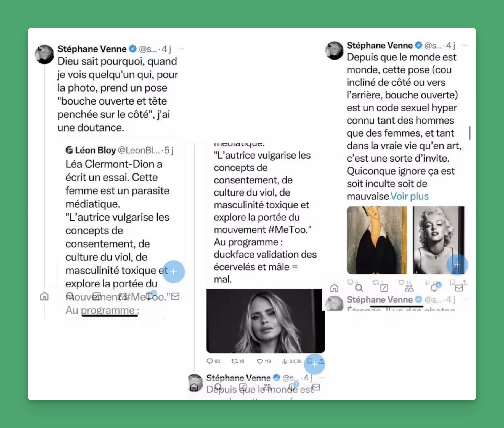Open the search icon under the Marilyn photo
Screen dimensions: 504x428
(359, 288)
